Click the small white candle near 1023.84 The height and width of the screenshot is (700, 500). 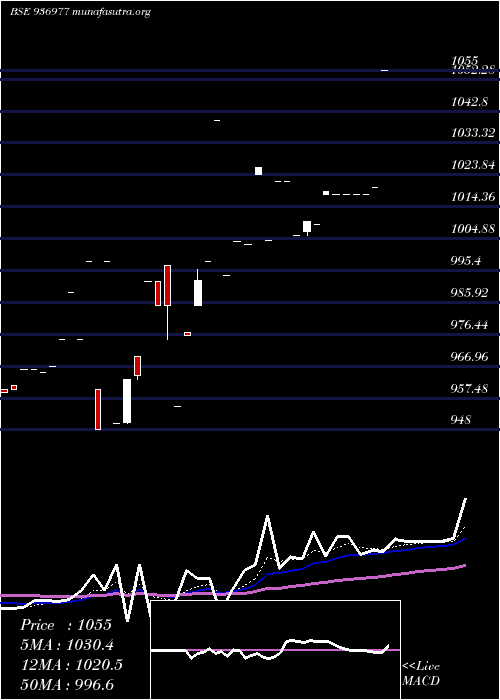(258, 171)
